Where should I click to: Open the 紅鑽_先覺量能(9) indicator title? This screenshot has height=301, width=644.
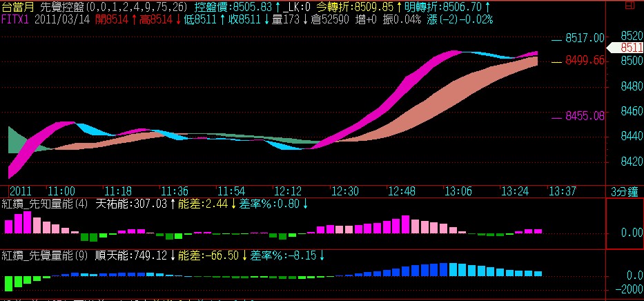45,255
